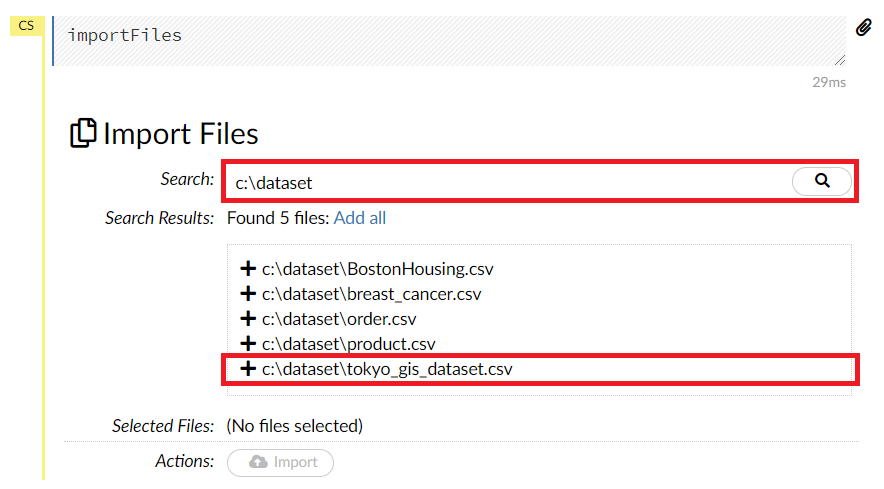Click the plus icon next to BostonHousing.csv

(248, 269)
